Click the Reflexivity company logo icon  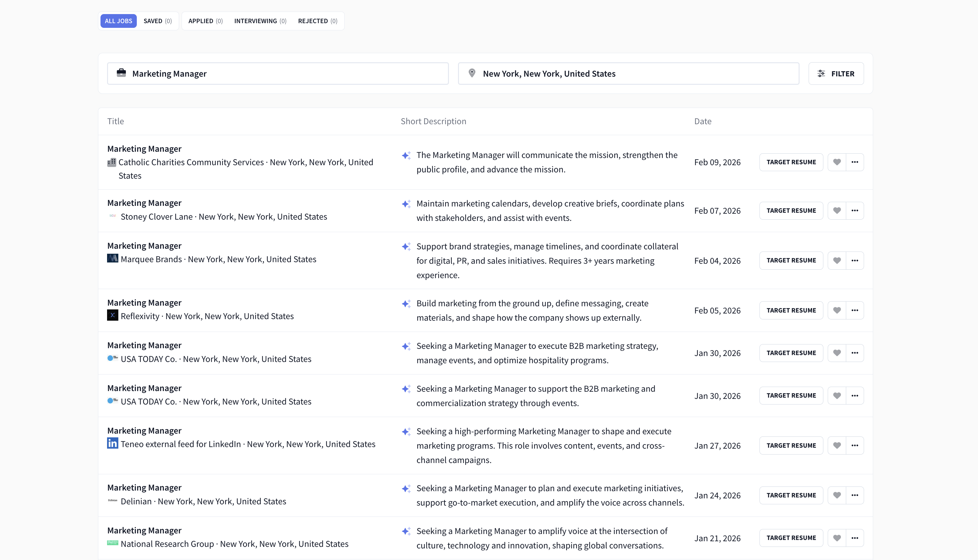[112, 315]
